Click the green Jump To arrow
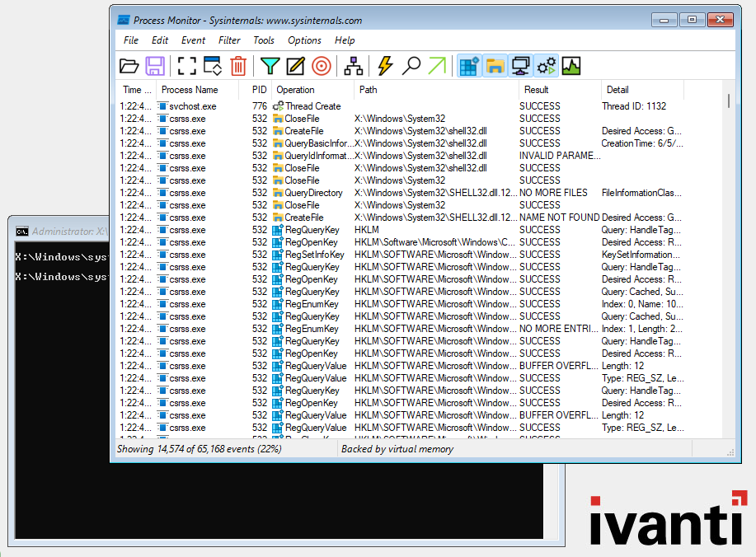The image size is (756, 557). 436,66
